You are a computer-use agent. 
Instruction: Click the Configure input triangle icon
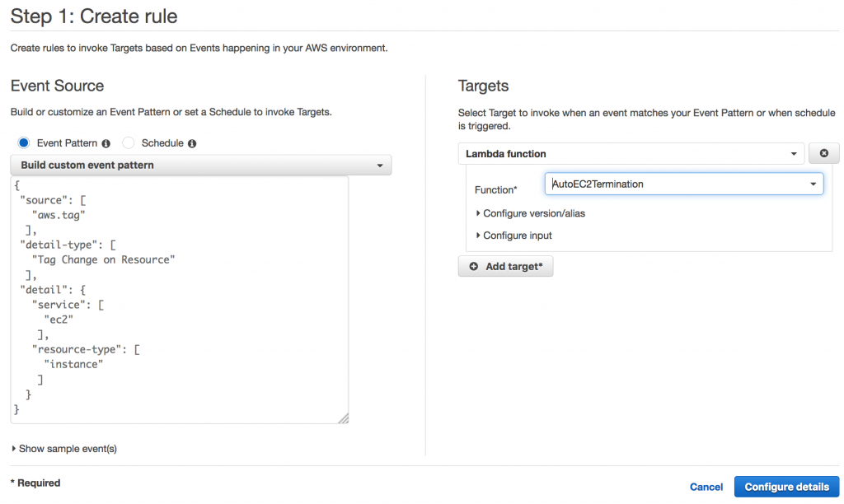[478, 236]
